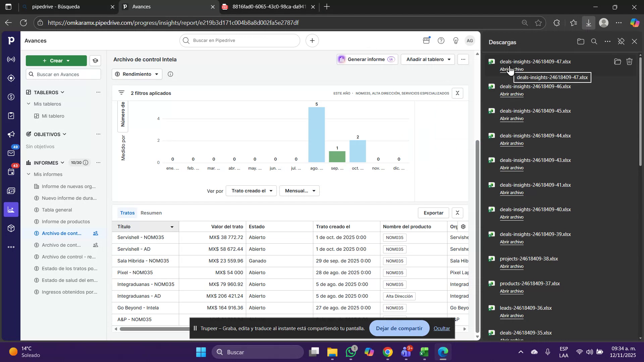Open the Rendimiento dropdown

(137, 74)
